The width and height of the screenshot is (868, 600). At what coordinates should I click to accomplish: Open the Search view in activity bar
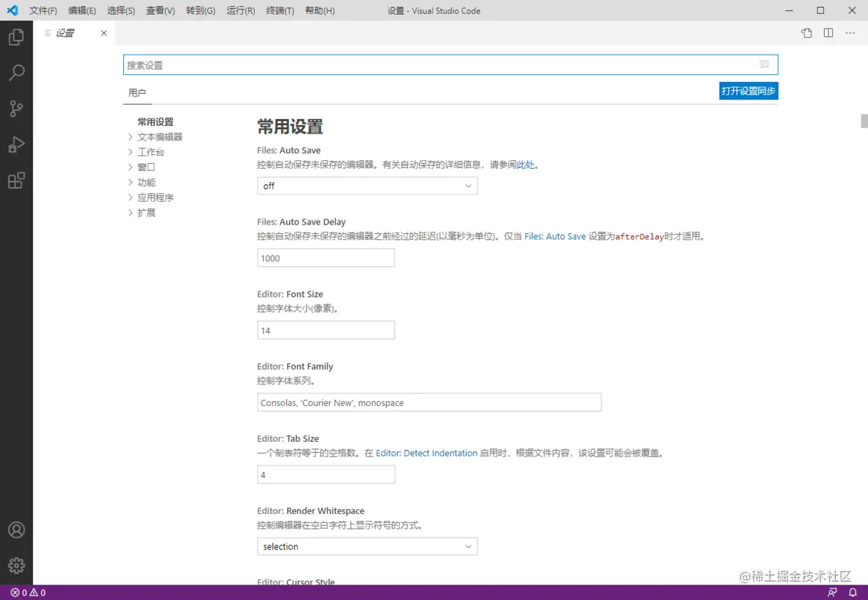[x=16, y=73]
